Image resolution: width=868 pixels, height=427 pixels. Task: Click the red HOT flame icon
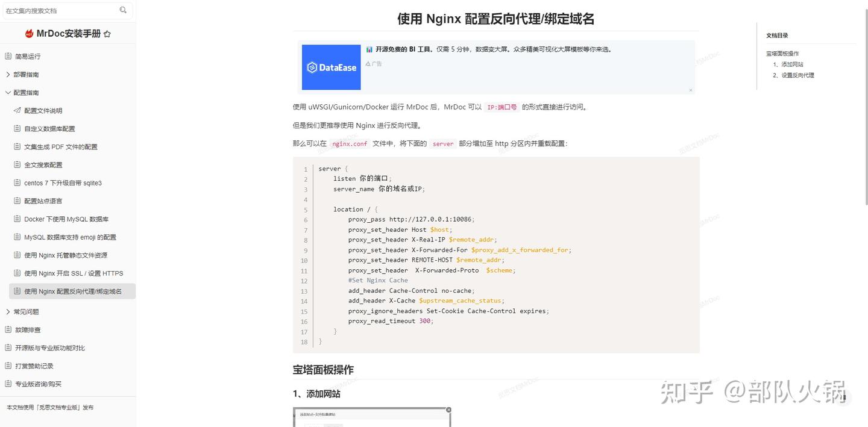(x=29, y=34)
